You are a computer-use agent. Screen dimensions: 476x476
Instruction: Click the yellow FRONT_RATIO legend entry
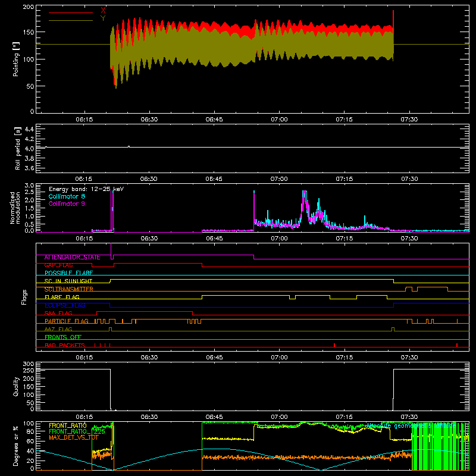click(68, 425)
